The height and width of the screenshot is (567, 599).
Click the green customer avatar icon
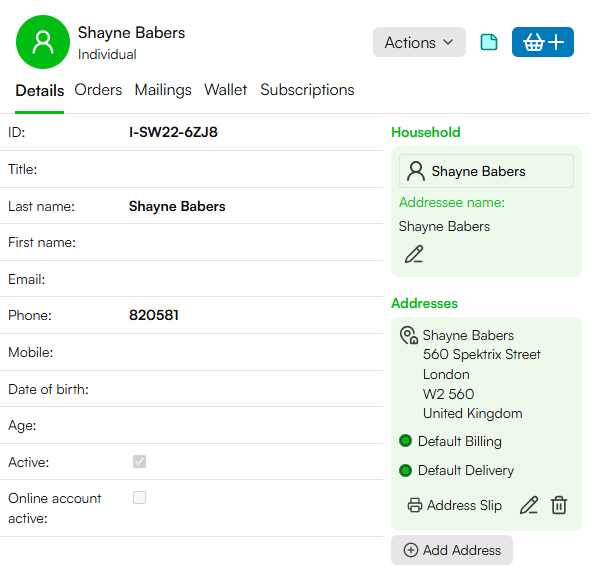43,42
